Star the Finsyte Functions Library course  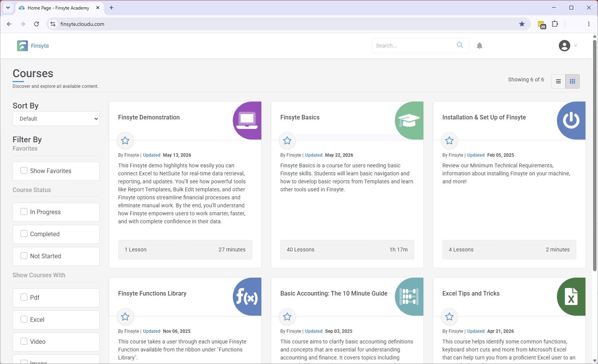125,317
